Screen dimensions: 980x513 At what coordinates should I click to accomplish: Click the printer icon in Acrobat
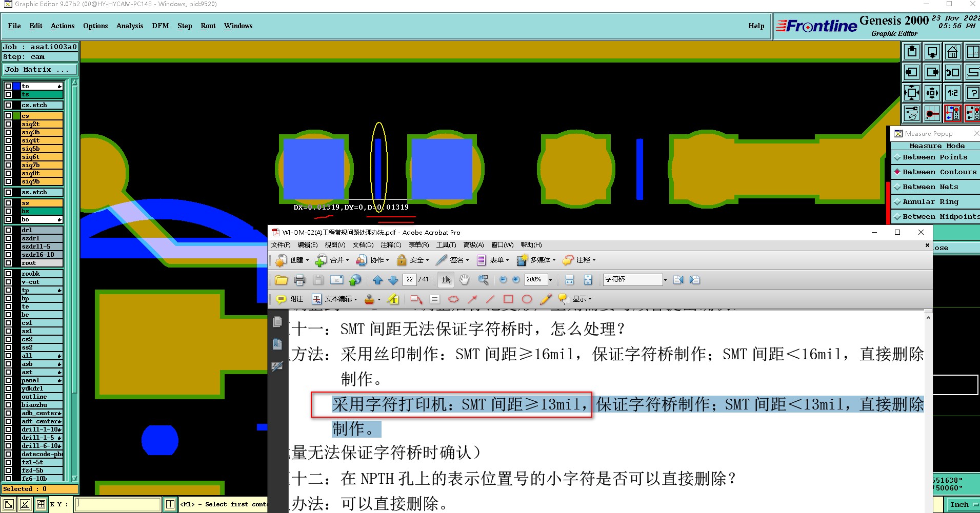[300, 280]
